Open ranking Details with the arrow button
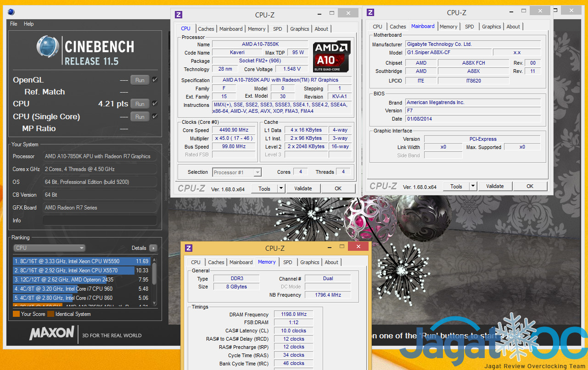588x370 pixels. [153, 248]
